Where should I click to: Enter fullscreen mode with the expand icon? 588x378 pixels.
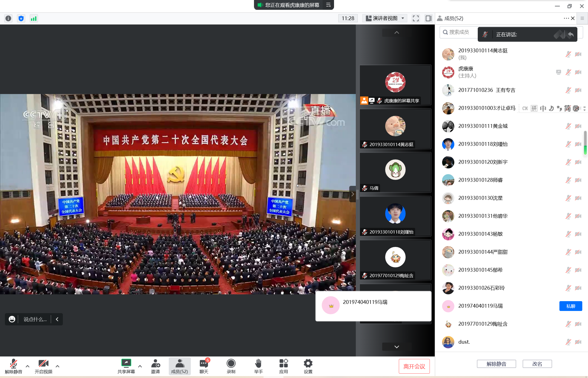click(x=415, y=18)
